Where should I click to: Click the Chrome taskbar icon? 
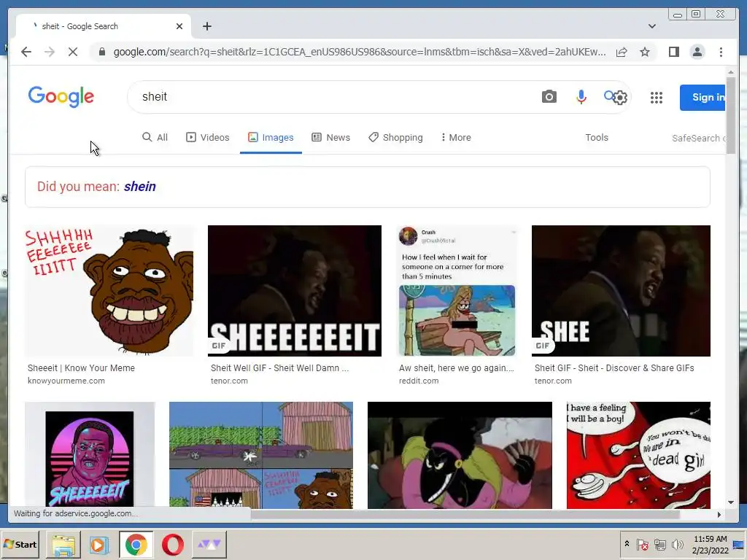pos(136,545)
